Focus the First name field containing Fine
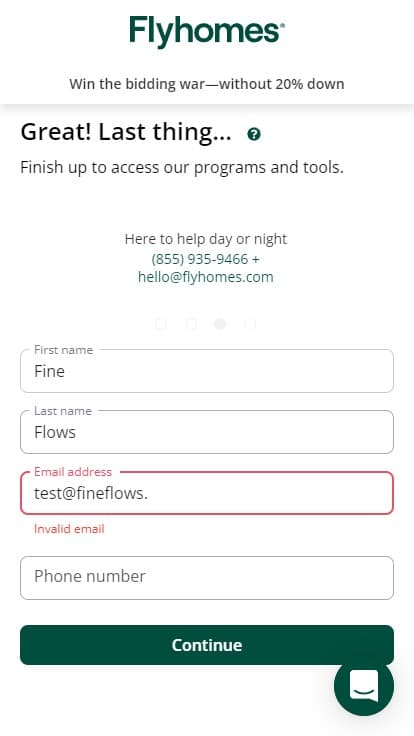Screen dimensions: 414x736 tap(207, 371)
